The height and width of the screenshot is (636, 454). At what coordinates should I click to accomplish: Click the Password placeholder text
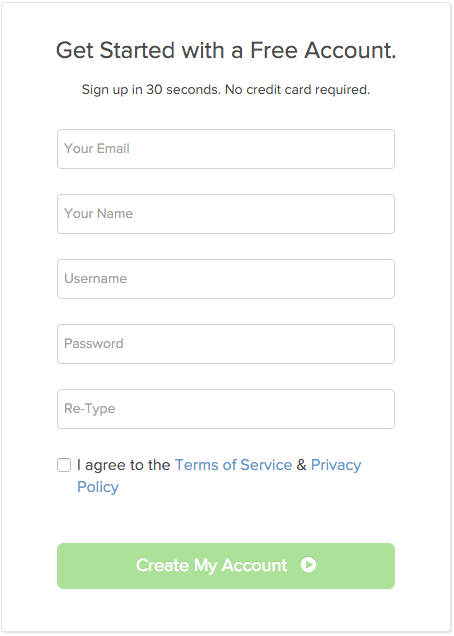coord(94,344)
